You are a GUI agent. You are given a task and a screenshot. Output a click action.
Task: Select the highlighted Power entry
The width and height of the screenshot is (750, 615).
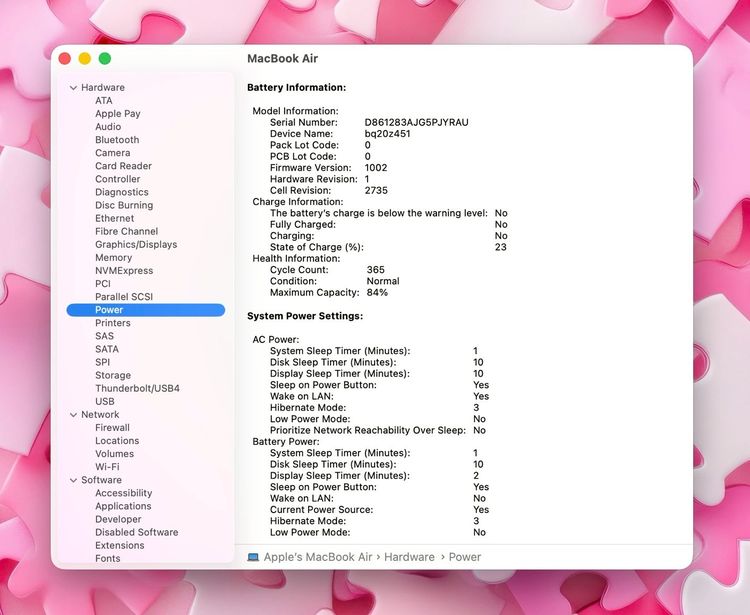point(146,310)
